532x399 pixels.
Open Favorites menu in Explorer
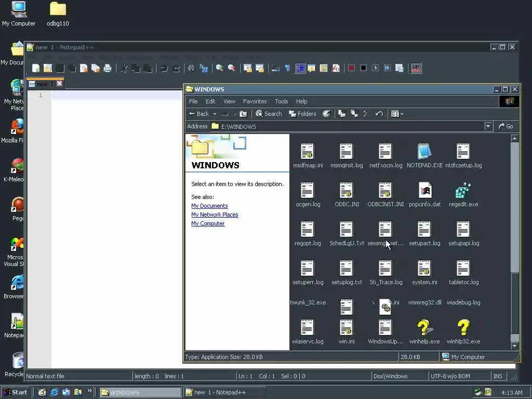click(255, 101)
